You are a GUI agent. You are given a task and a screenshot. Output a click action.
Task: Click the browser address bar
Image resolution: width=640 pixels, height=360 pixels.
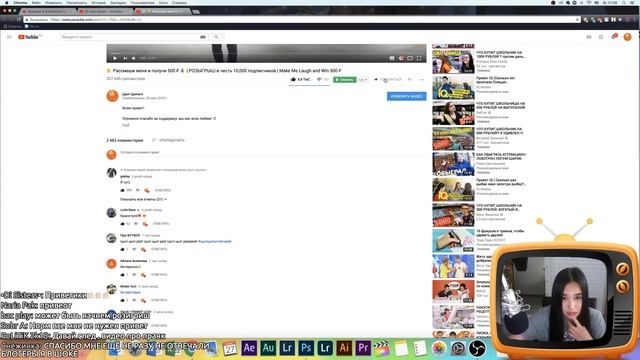pos(302,20)
